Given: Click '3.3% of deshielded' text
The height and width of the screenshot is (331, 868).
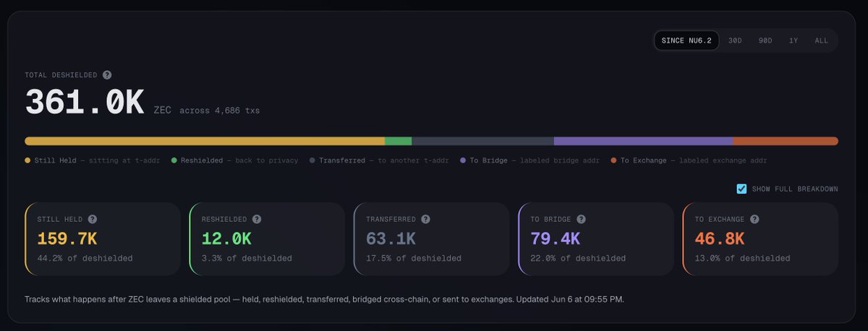Looking at the screenshot, I should point(247,258).
